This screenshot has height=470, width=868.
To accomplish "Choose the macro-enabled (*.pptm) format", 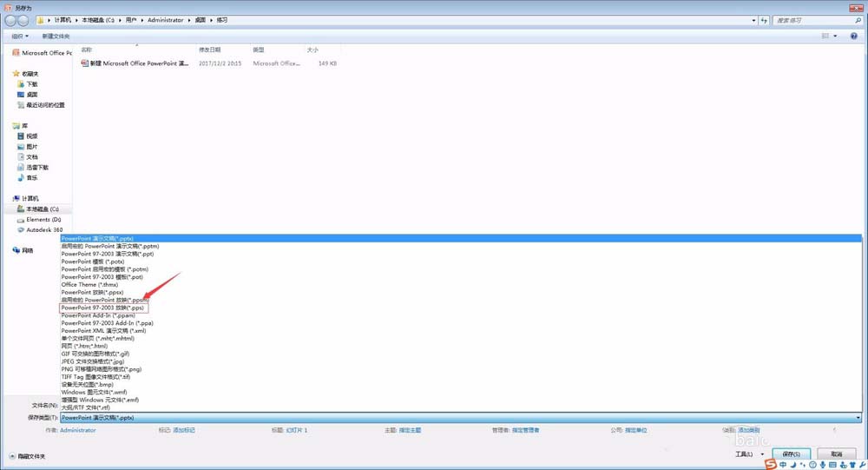I will click(461, 246).
